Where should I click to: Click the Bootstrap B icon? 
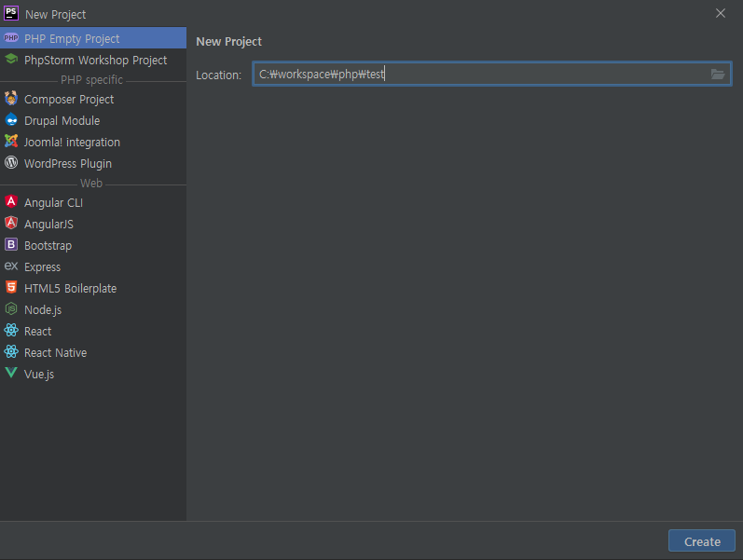click(x=11, y=244)
